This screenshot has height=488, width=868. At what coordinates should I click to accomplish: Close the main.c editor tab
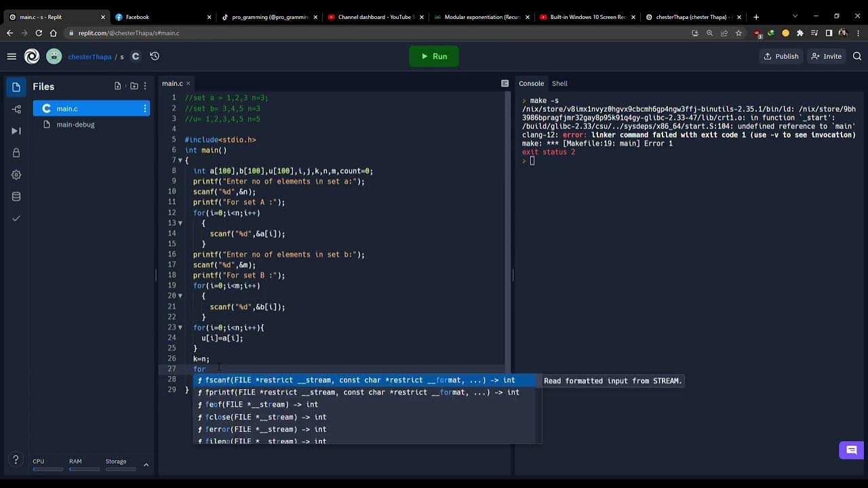point(189,83)
